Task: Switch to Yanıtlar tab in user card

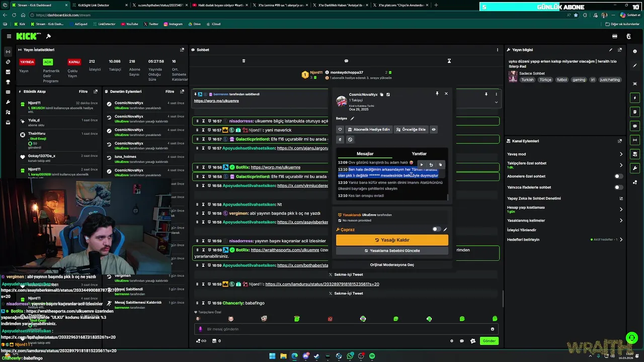Action: tap(419, 154)
